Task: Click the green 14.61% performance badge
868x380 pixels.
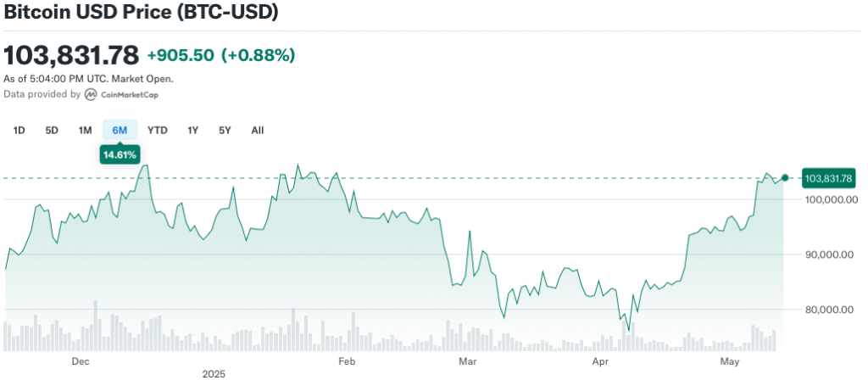Action: [120, 154]
